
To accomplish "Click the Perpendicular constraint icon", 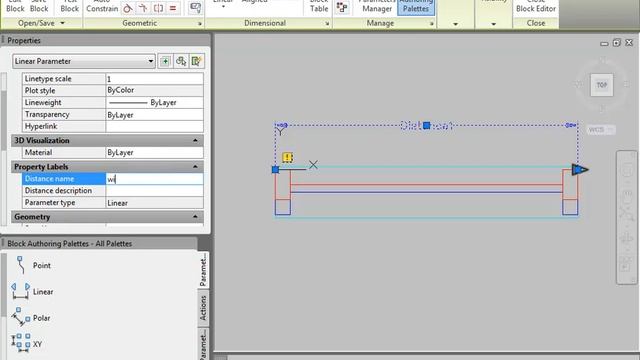I will coord(143,8).
